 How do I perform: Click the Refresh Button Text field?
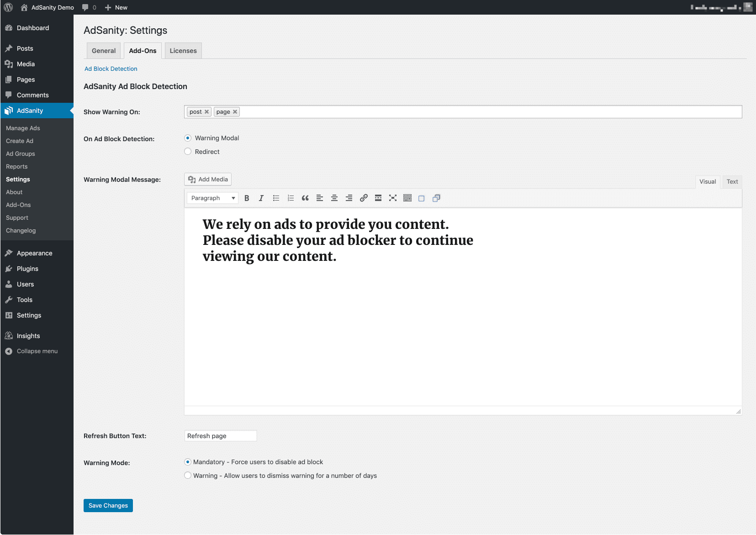(221, 436)
